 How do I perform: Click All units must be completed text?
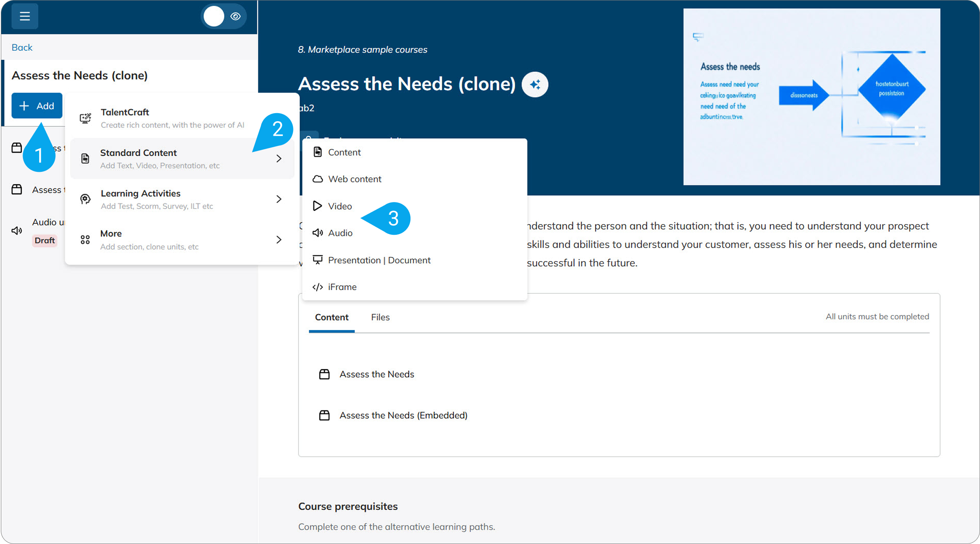pyautogui.click(x=877, y=316)
